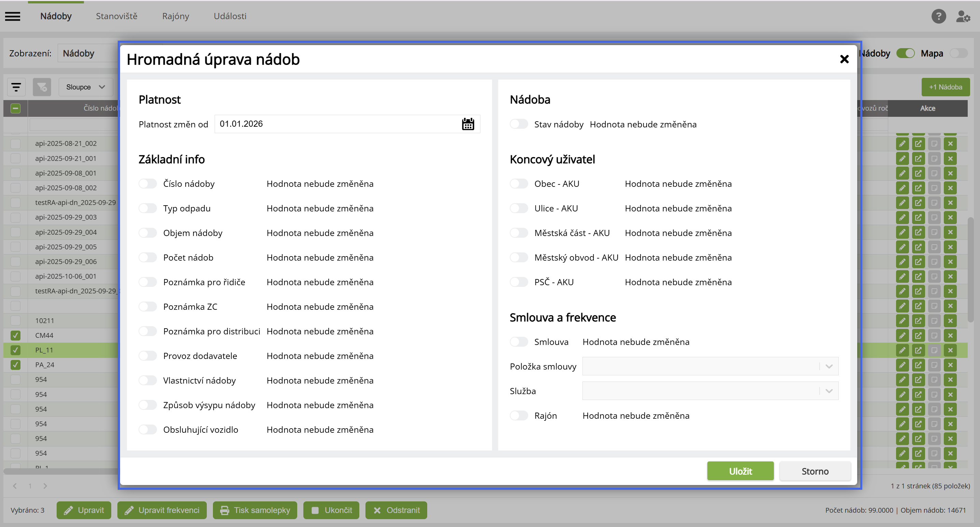
Task: Close the Hromadná úprava nádob dialog
Action: click(x=844, y=59)
